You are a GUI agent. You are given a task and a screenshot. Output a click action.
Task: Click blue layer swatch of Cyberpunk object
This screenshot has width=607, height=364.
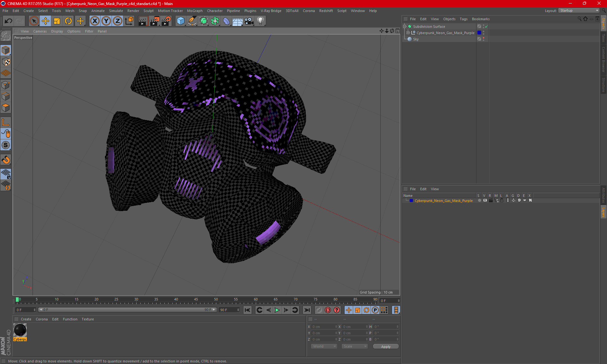[x=479, y=33]
